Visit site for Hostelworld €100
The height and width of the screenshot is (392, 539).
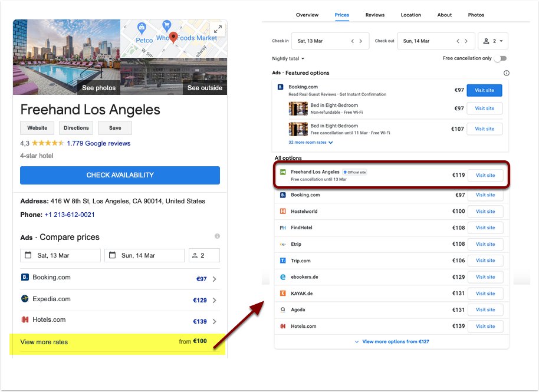coord(485,211)
